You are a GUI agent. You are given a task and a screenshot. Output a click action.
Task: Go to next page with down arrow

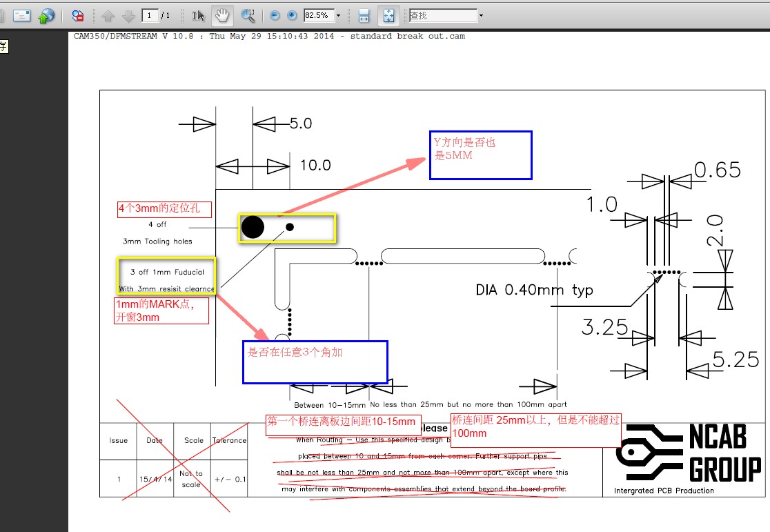point(128,16)
